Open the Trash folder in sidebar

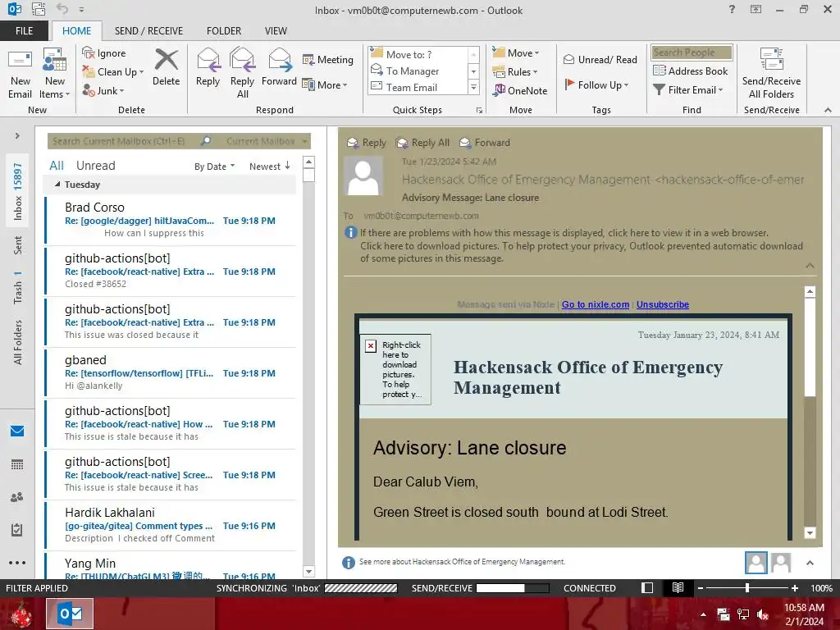(x=18, y=288)
